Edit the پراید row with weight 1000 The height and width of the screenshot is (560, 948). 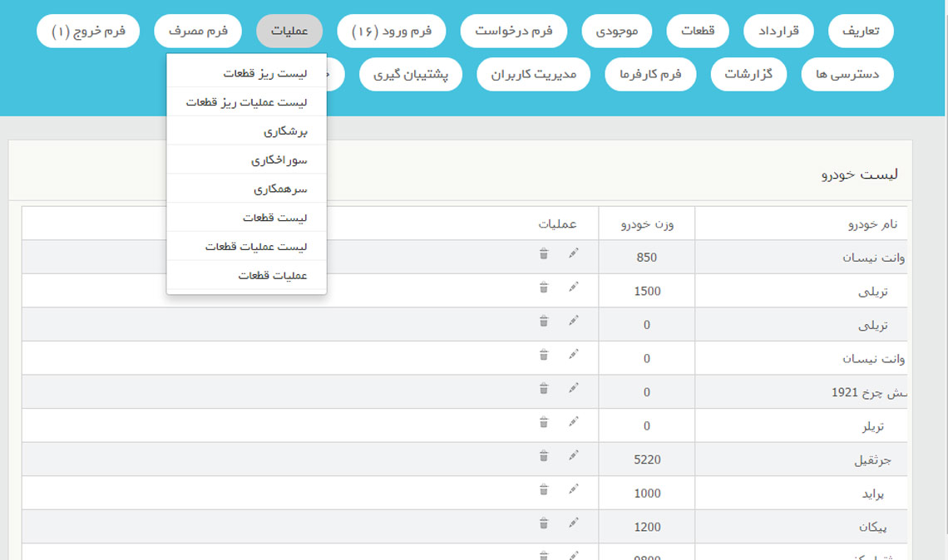tap(573, 490)
